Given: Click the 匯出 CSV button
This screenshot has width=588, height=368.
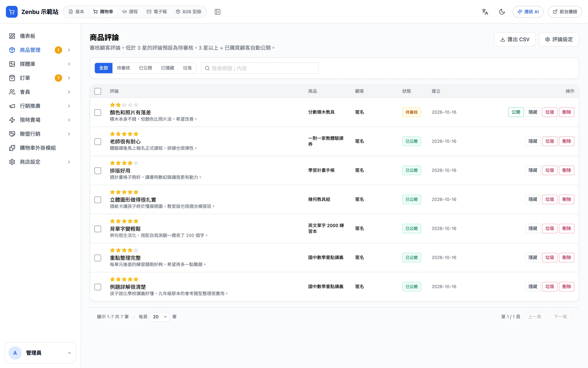Looking at the screenshot, I should [515, 39].
